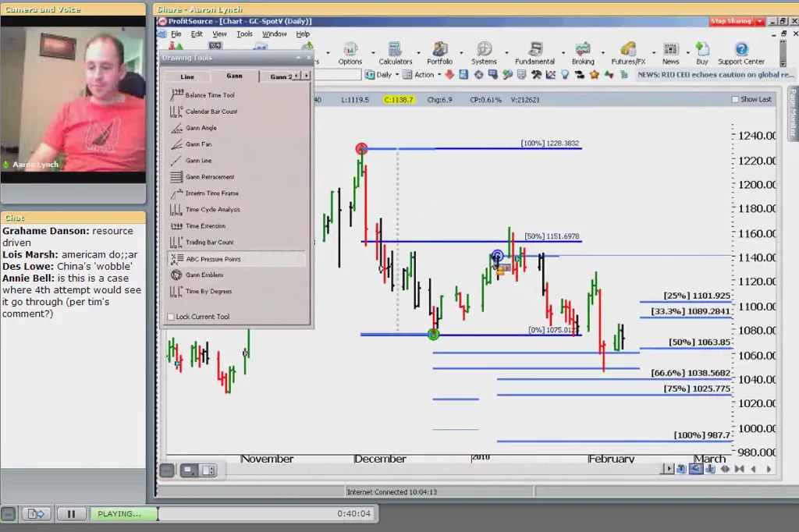The image size is (799, 532).
Task: Click the NEWS: RIO CEO headline ticker
Action: (716, 75)
